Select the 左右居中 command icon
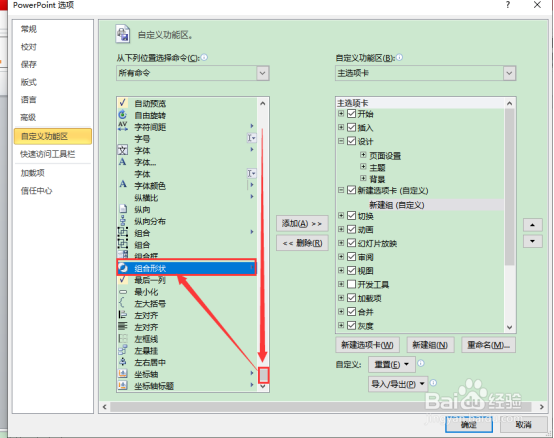 pos(123,362)
